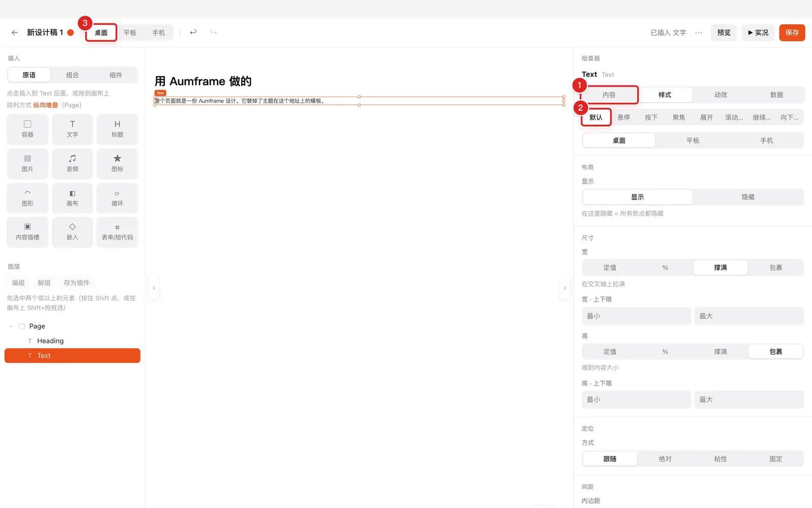Click the 保存 save button
Screen dimensions: 812x508
pyautogui.click(x=792, y=33)
